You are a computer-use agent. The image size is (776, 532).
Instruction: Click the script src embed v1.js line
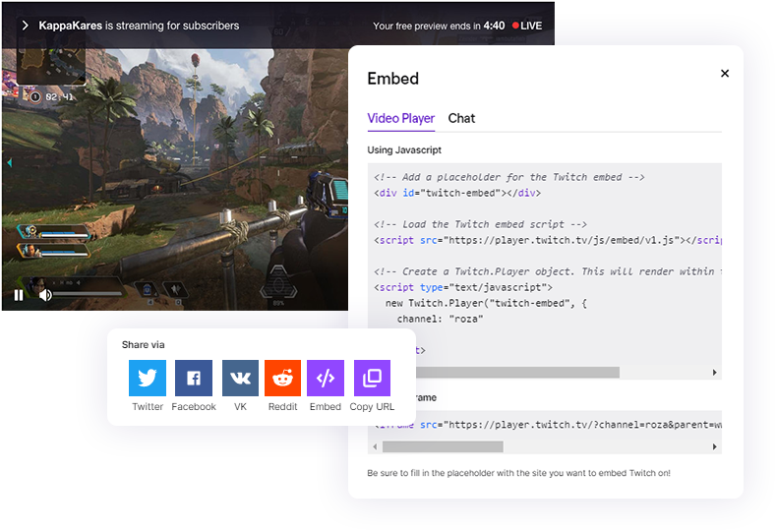548,240
